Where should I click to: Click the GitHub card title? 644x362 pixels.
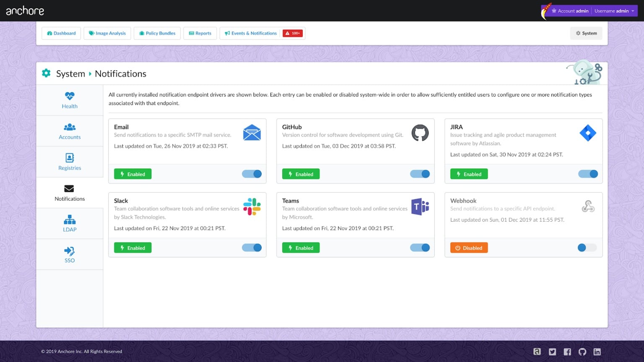(292, 127)
